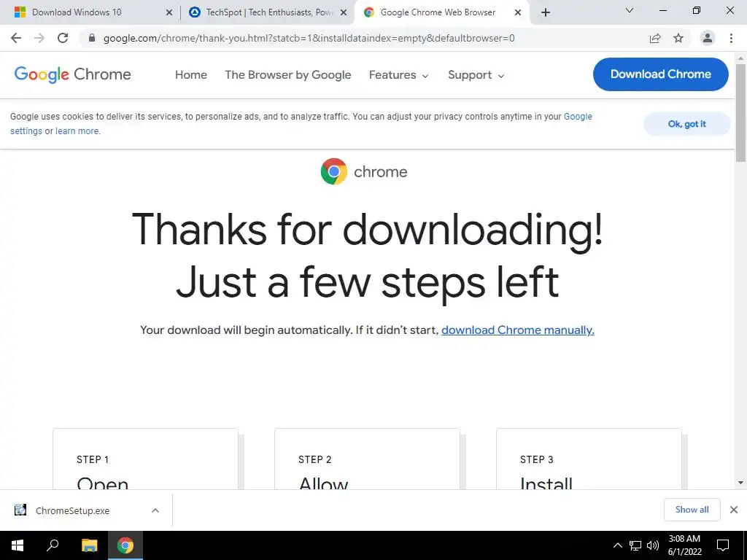This screenshot has height=560, width=747.
Task: Click the Download Chrome button
Action: (660, 74)
